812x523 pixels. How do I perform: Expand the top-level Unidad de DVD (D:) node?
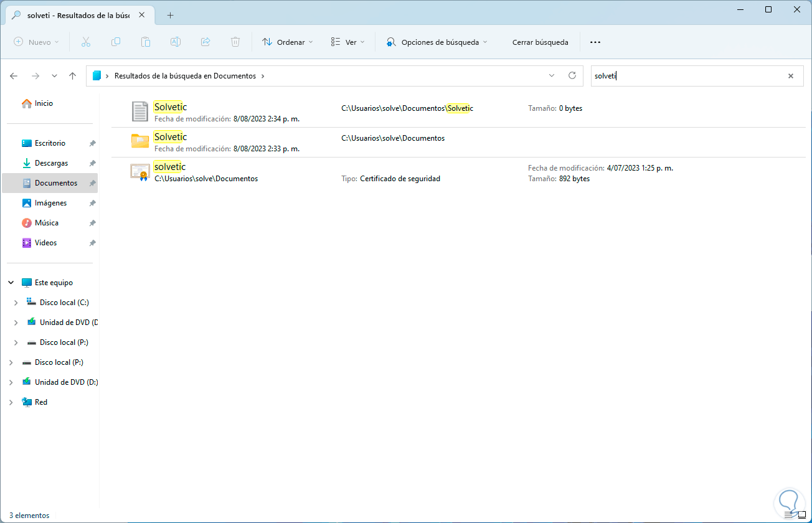click(11, 382)
